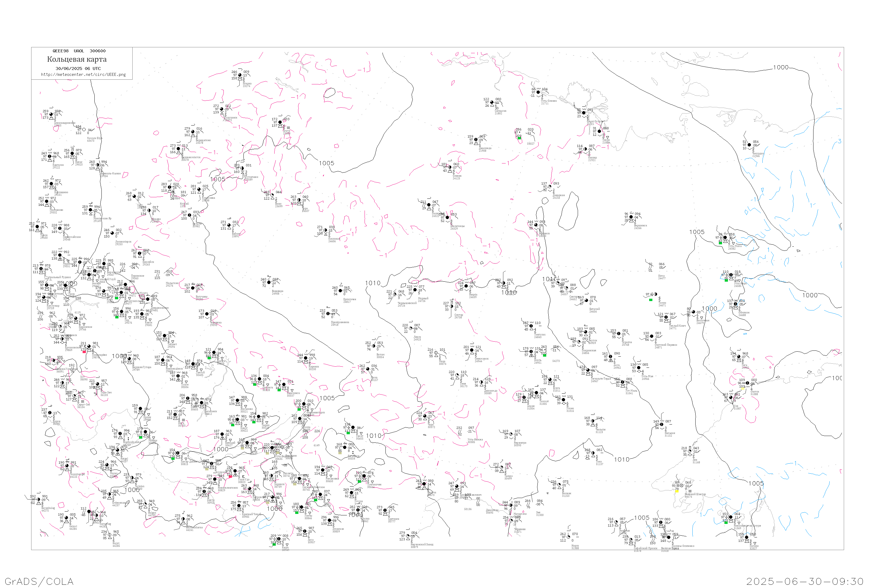Click the Чокурдах station filled circle
The width and height of the screenshot is (882, 588).
pos(749,145)
